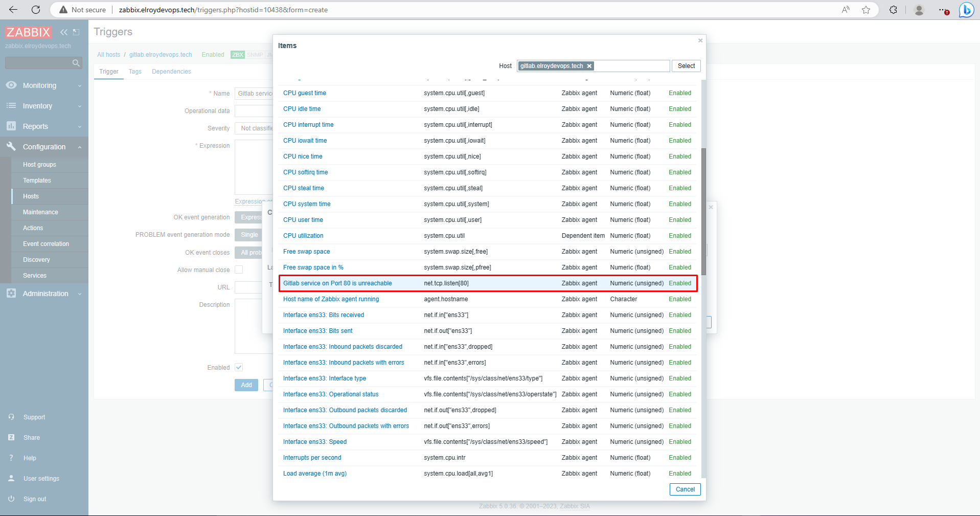Image resolution: width=980 pixels, height=516 pixels.
Task: Remove gitlab.elroydevops.tech host tag
Action: pos(589,66)
